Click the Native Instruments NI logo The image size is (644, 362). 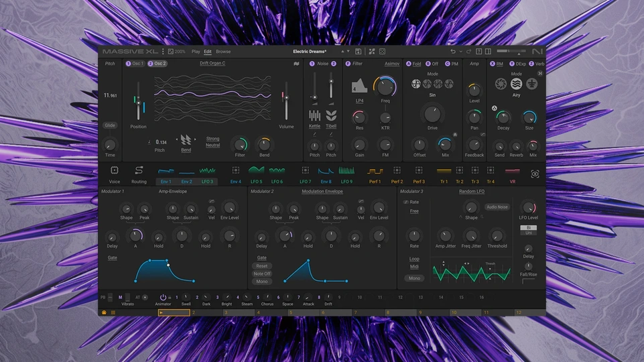[x=537, y=52]
